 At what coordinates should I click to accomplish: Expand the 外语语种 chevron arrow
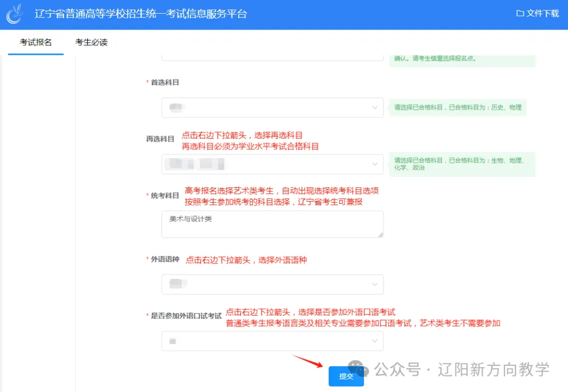coord(374,285)
